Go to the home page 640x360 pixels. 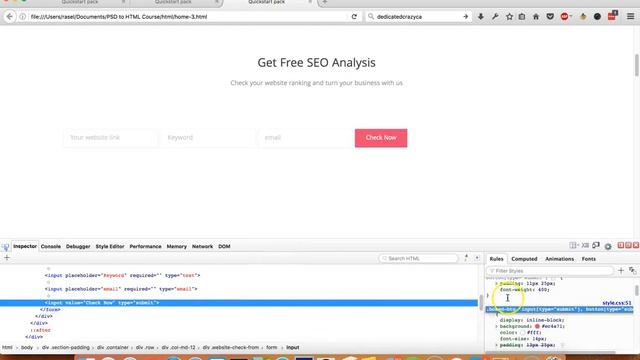(536, 17)
